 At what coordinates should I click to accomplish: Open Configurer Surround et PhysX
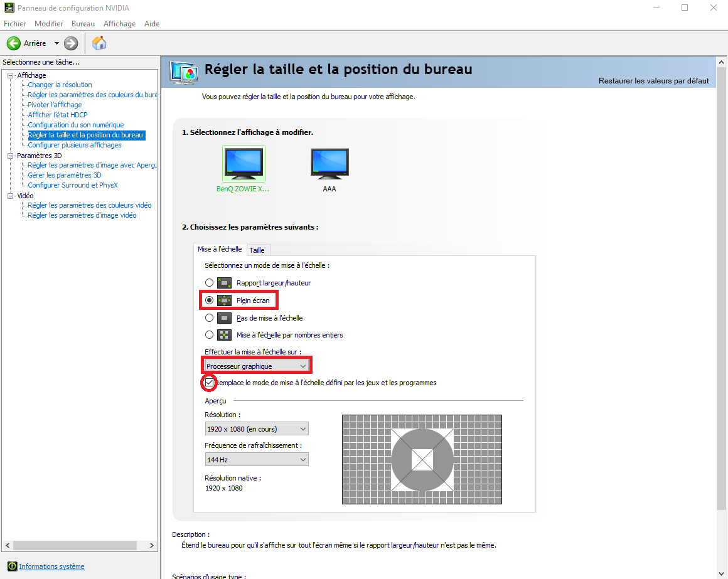[x=73, y=185]
